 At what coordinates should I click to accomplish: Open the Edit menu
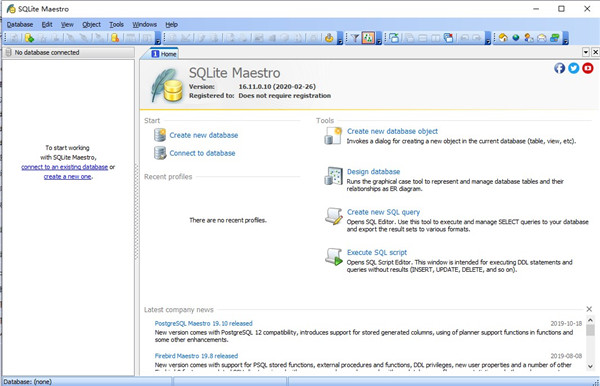click(47, 24)
